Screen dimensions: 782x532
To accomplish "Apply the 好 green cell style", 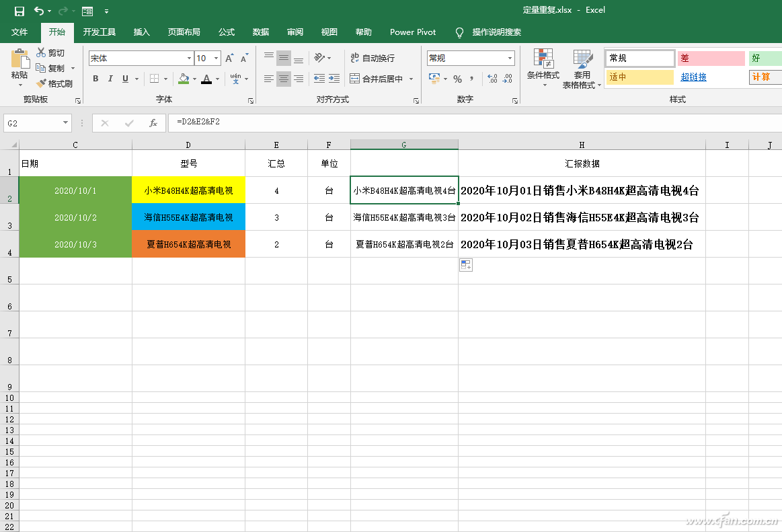I will click(765, 59).
